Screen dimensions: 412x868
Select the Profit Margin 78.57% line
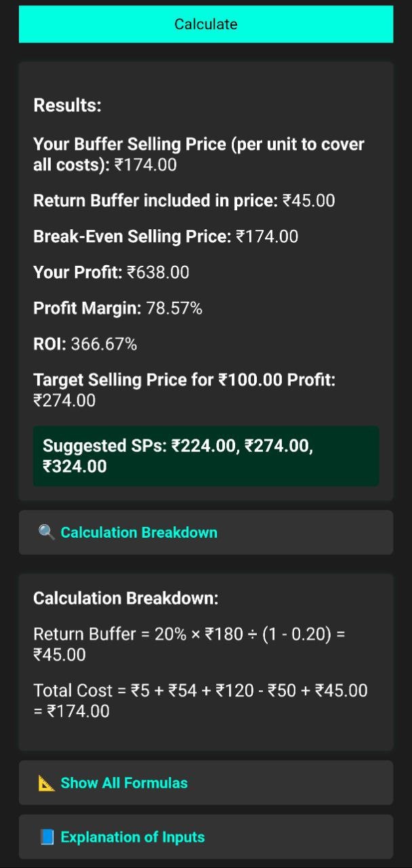point(118,309)
